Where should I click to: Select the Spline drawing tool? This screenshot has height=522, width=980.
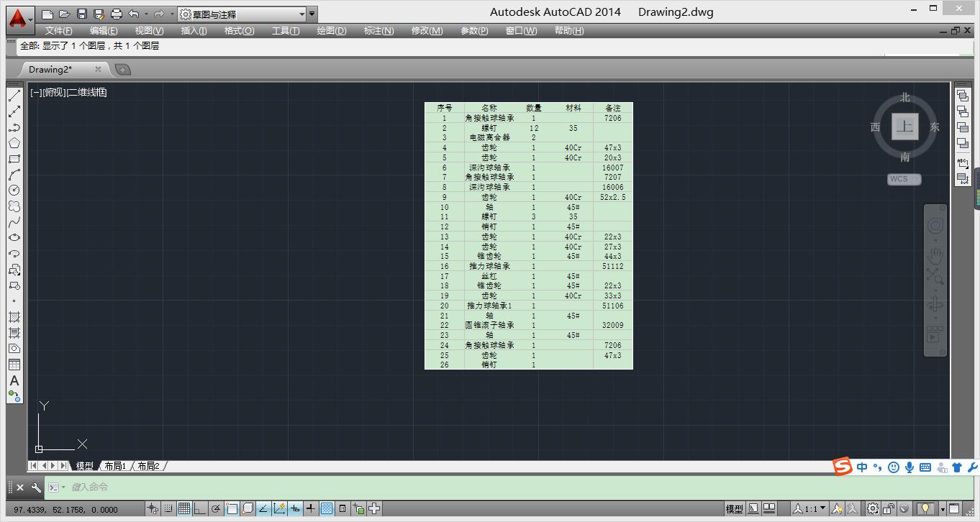(x=14, y=222)
